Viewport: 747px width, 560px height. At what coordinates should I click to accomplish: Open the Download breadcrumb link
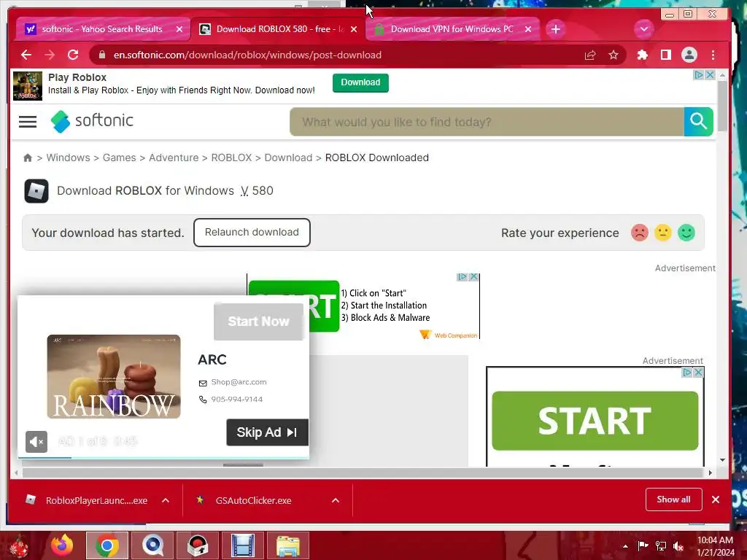point(288,157)
